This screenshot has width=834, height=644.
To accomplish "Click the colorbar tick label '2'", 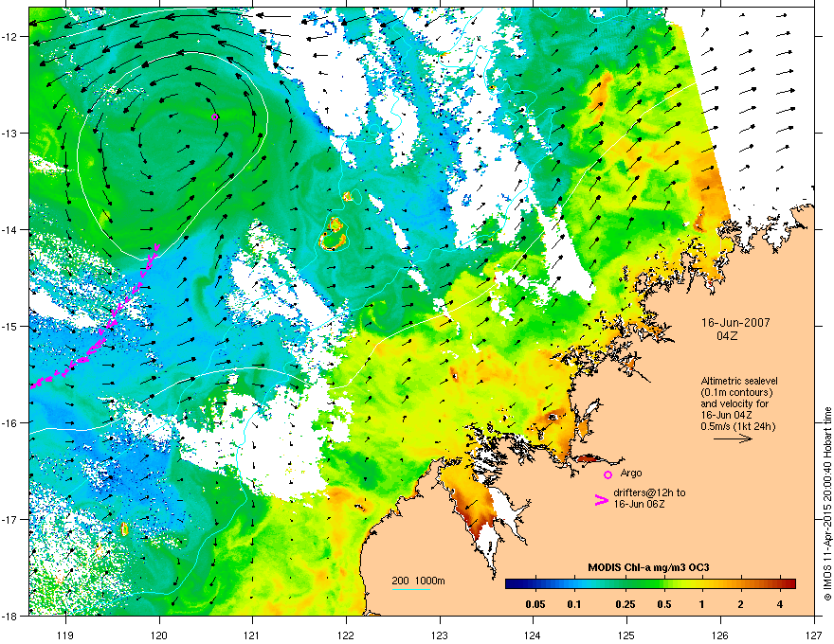I will pyautogui.click(x=741, y=604).
